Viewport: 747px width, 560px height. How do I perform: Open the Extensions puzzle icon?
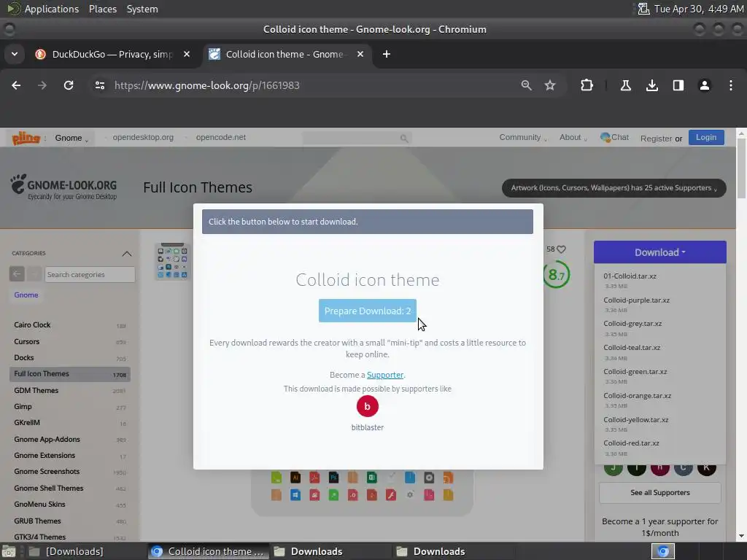587,85
